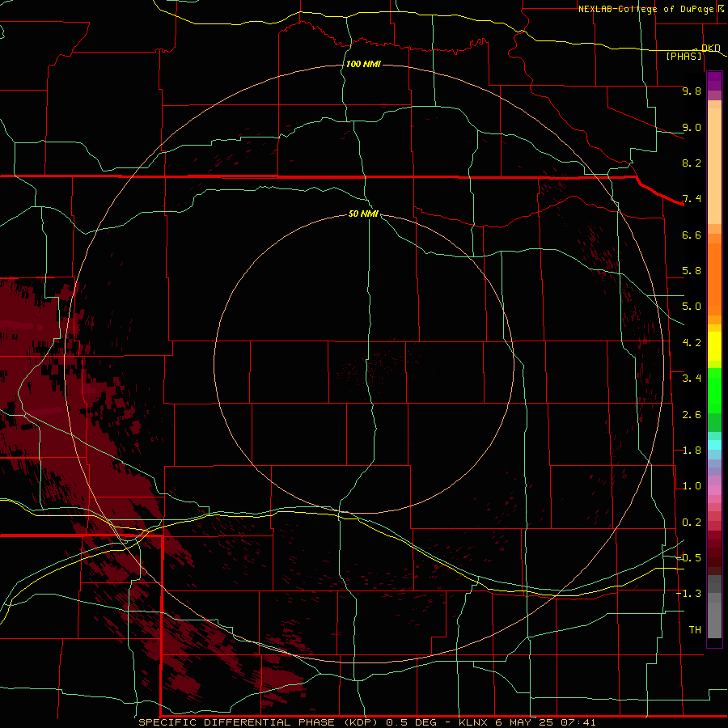Click the 2.6 color scale value
The width and height of the screenshot is (728, 728).
coord(692,415)
